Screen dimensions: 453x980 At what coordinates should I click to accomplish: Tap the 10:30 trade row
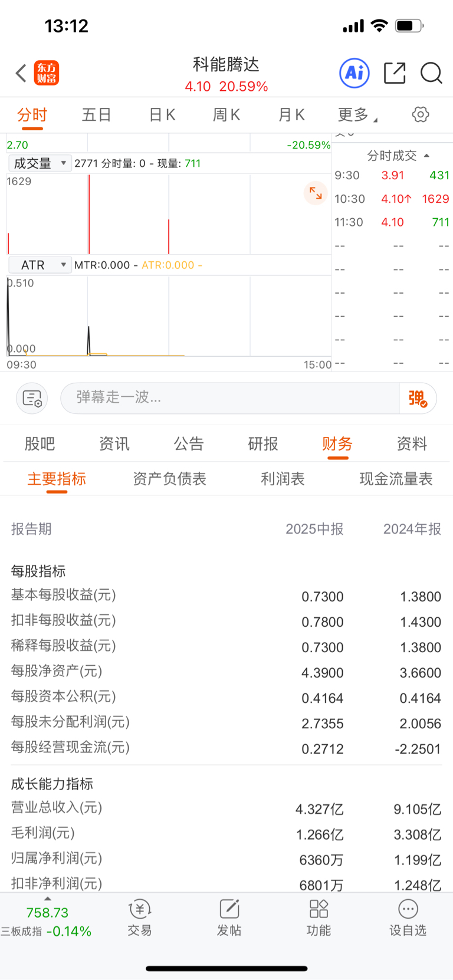tap(392, 199)
